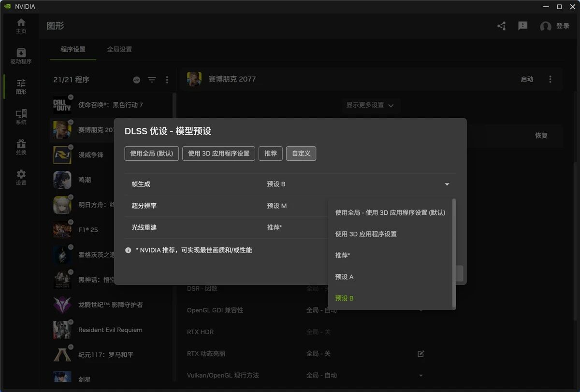This screenshot has height=392, width=580.
Task: Expand the 帧生成 preset dropdown arrow
Action: click(x=447, y=184)
